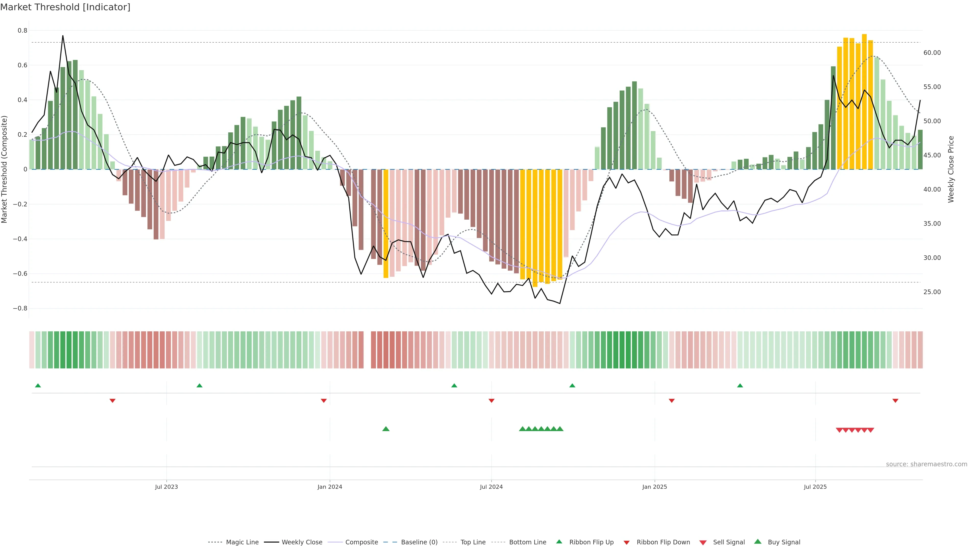Click the Ribbon Flip Up legend triangle icon
This screenshot has height=551, width=980.
coord(559,542)
